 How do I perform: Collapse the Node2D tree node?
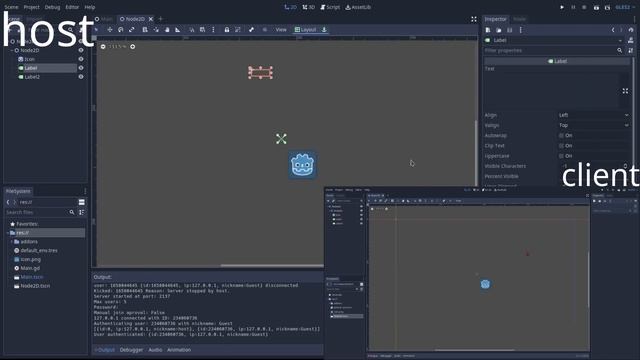click(12, 50)
